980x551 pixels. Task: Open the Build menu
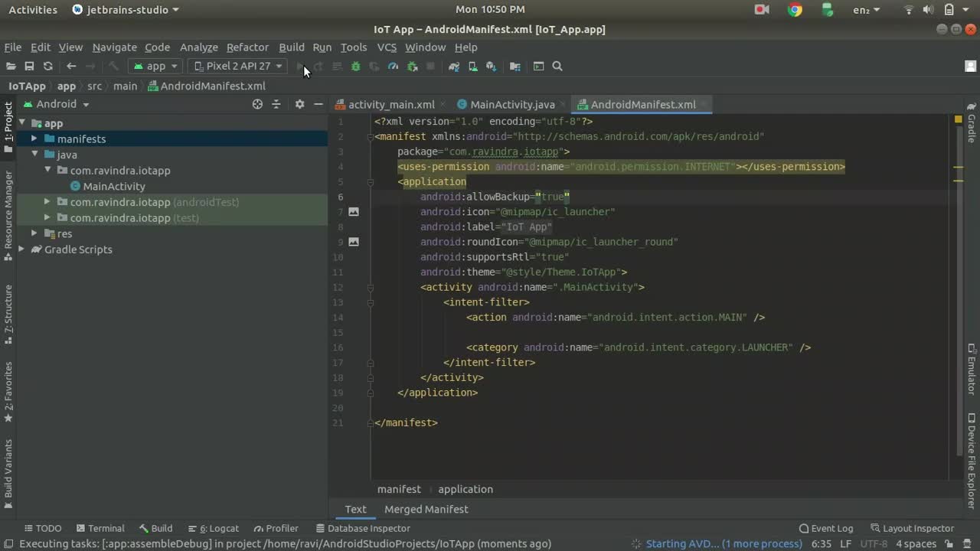click(291, 47)
